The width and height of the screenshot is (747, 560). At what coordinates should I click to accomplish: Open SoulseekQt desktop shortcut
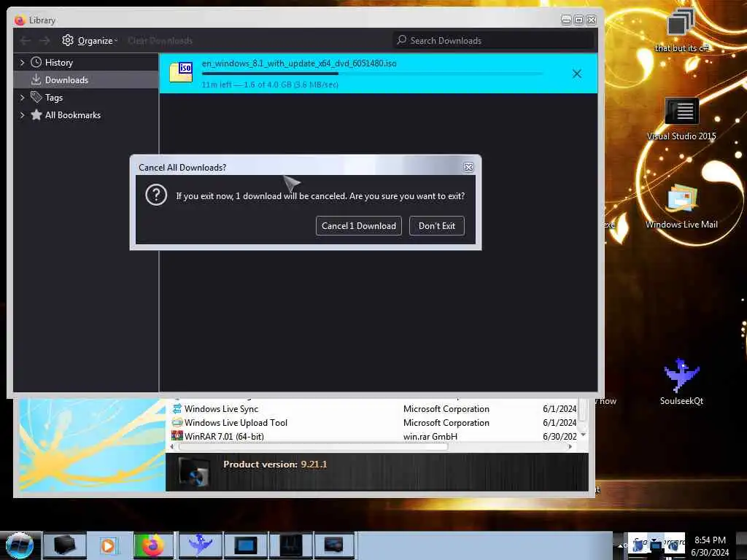pyautogui.click(x=681, y=382)
